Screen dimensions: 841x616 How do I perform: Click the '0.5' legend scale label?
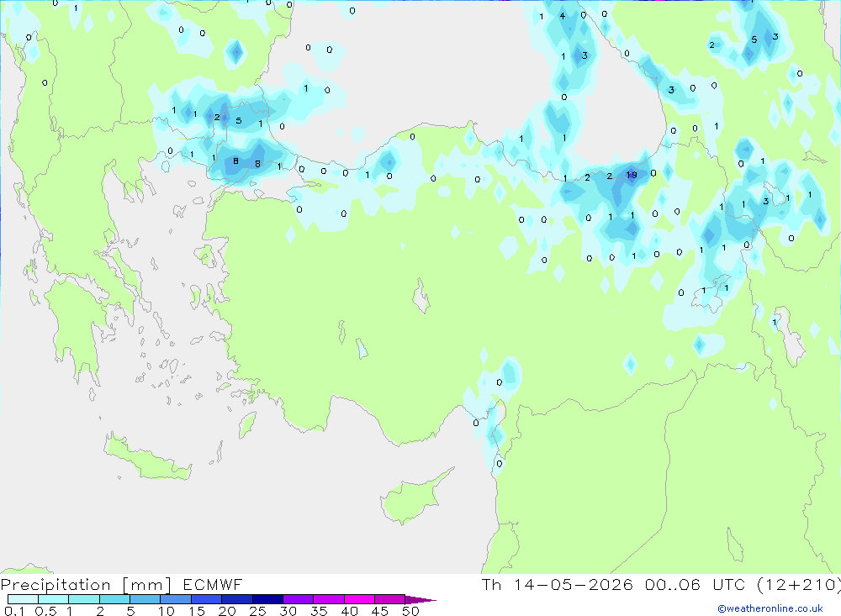[x=45, y=611]
